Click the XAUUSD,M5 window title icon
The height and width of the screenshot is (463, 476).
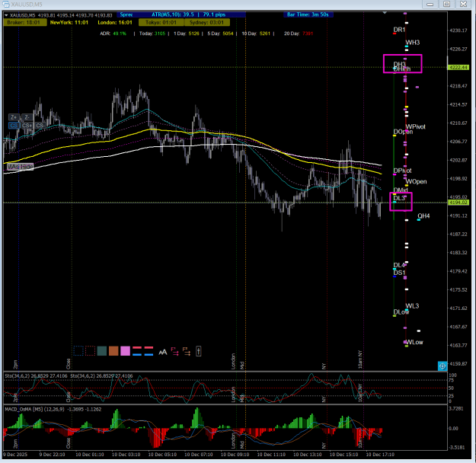point(6,5)
